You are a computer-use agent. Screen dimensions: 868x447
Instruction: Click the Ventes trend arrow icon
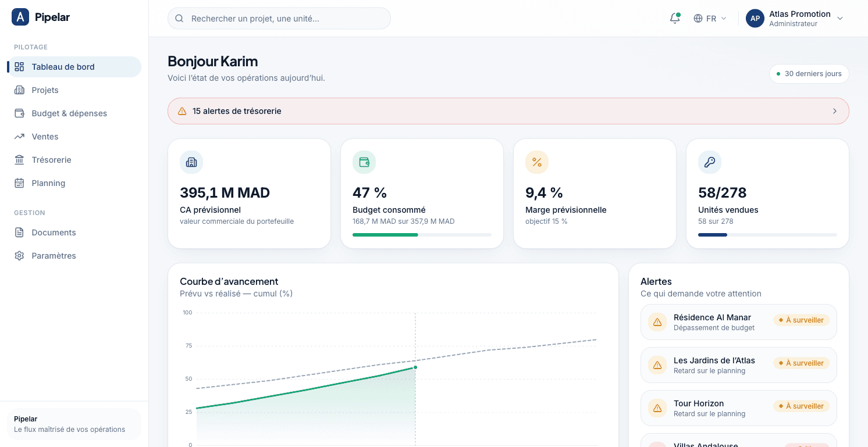click(x=19, y=137)
